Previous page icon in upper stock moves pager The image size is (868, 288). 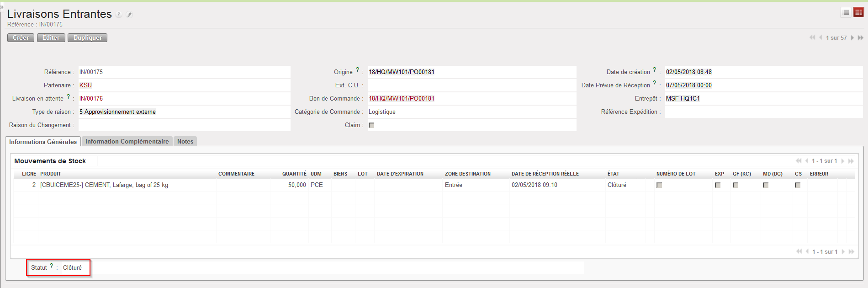coord(807,161)
